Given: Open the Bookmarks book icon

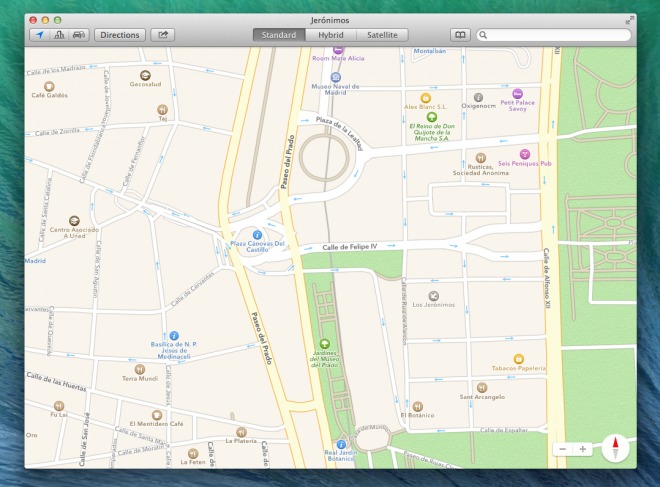Looking at the screenshot, I should 460,35.
